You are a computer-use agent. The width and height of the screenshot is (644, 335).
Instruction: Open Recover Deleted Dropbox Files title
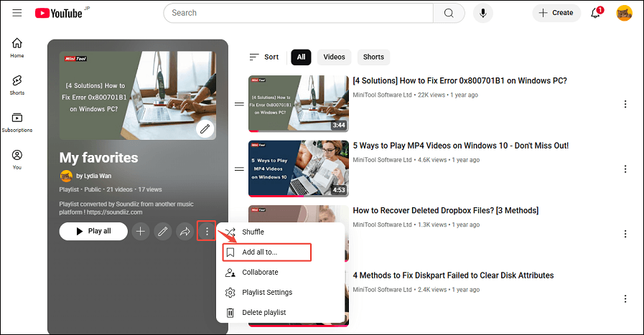446,211
